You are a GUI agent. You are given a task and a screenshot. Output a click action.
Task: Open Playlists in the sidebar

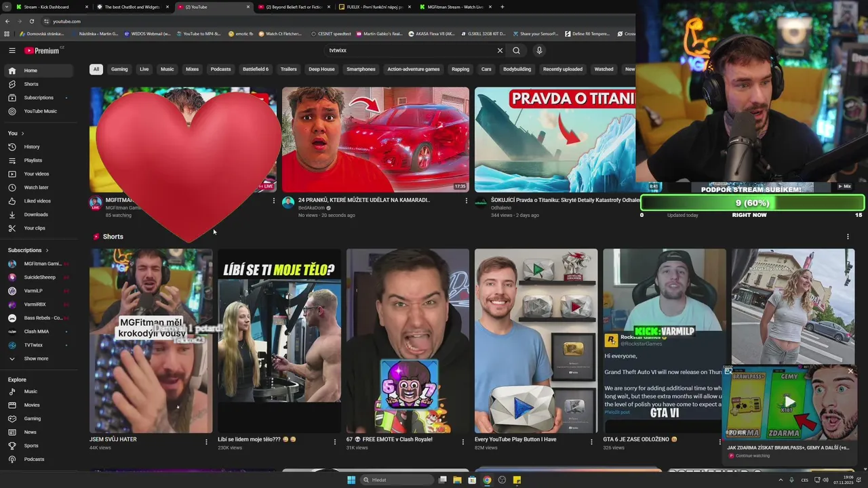pos(38,160)
